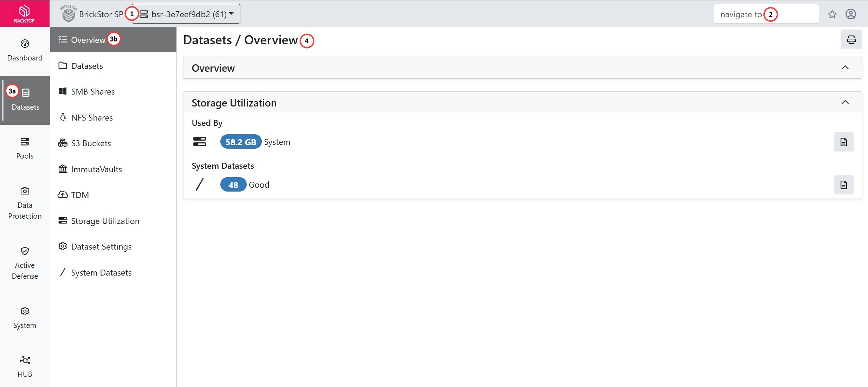Viewport: 868px width, 387px height.
Task: Click the favorites star icon
Action: tap(832, 14)
